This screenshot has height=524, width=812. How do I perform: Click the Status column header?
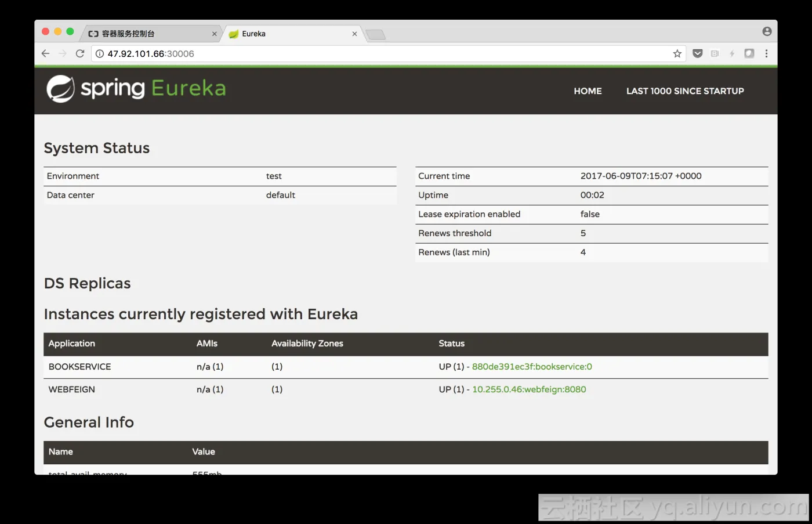tap(452, 344)
